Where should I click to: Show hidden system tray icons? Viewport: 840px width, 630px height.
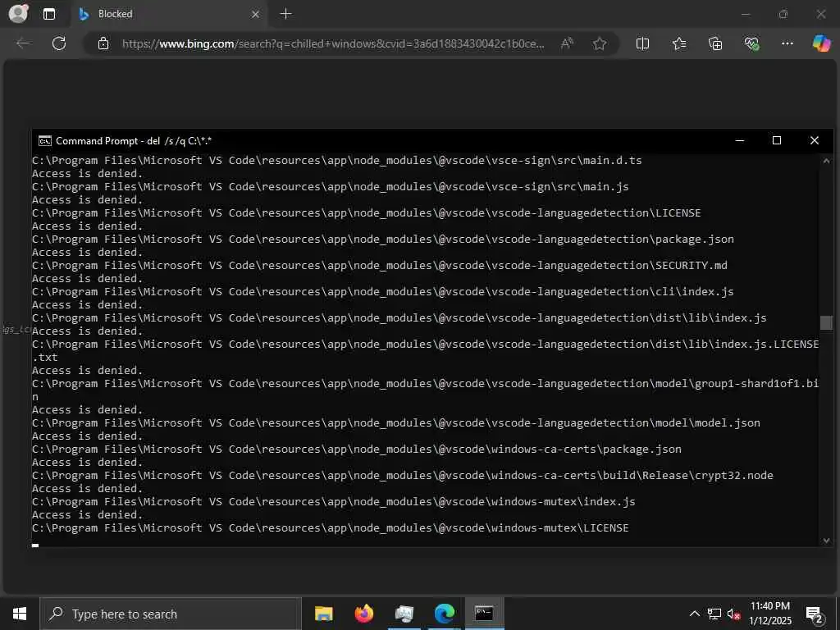[694, 614]
